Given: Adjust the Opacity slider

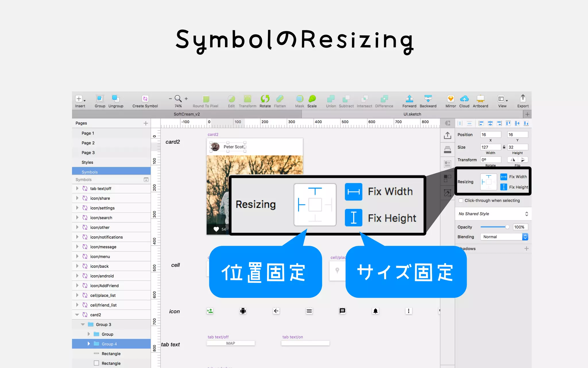Looking at the screenshot, I should 495,227.
